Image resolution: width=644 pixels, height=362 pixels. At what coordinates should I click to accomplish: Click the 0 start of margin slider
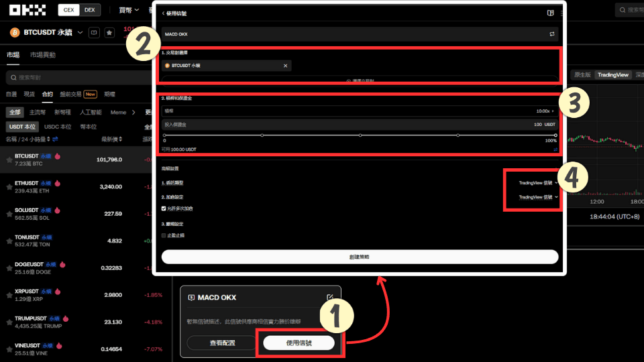click(x=164, y=135)
